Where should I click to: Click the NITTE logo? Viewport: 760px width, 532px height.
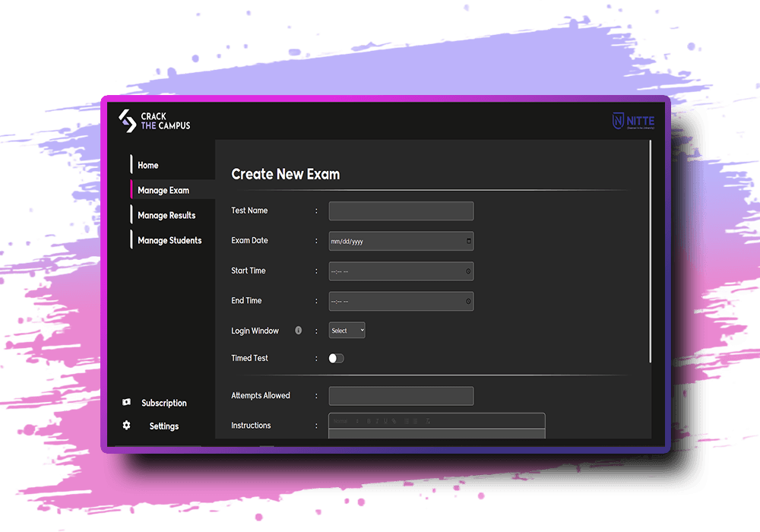pyautogui.click(x=634, y=121)
